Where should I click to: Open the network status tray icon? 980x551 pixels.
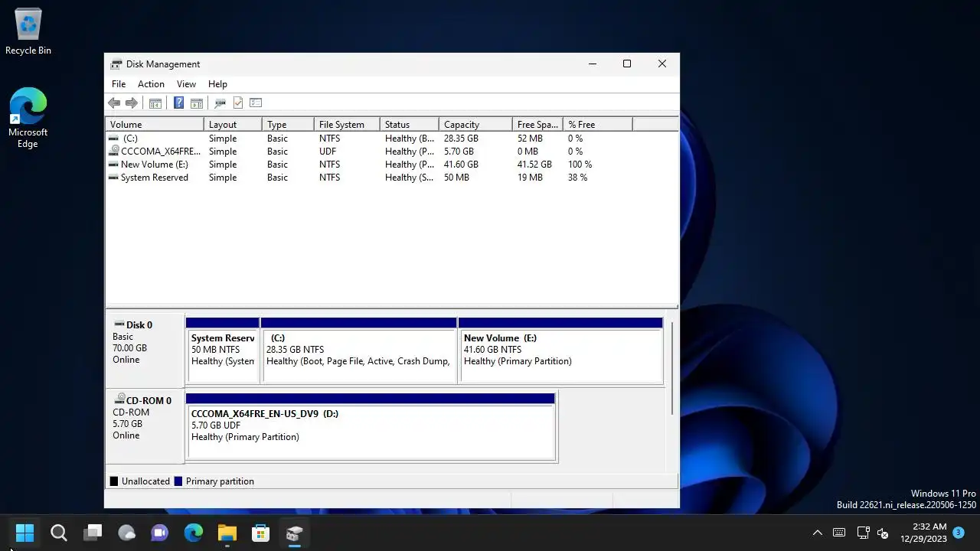[863, 533]
